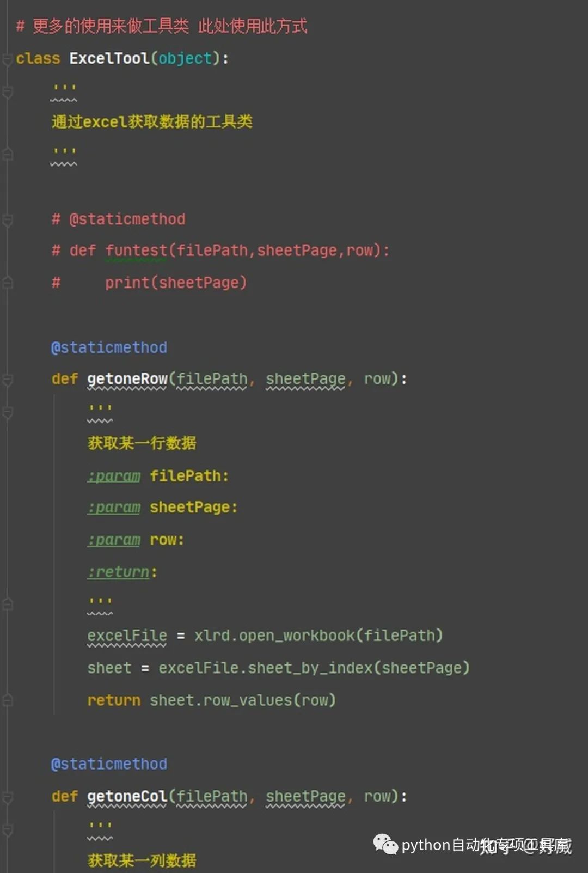
Task: Click 'filePath' parameter in getoneCol signature
Action: point(212,796)
